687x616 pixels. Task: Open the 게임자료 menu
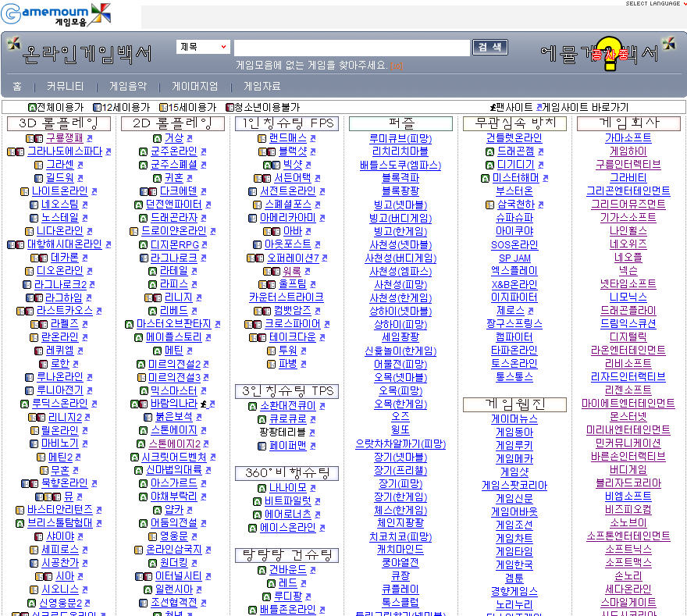262,87
